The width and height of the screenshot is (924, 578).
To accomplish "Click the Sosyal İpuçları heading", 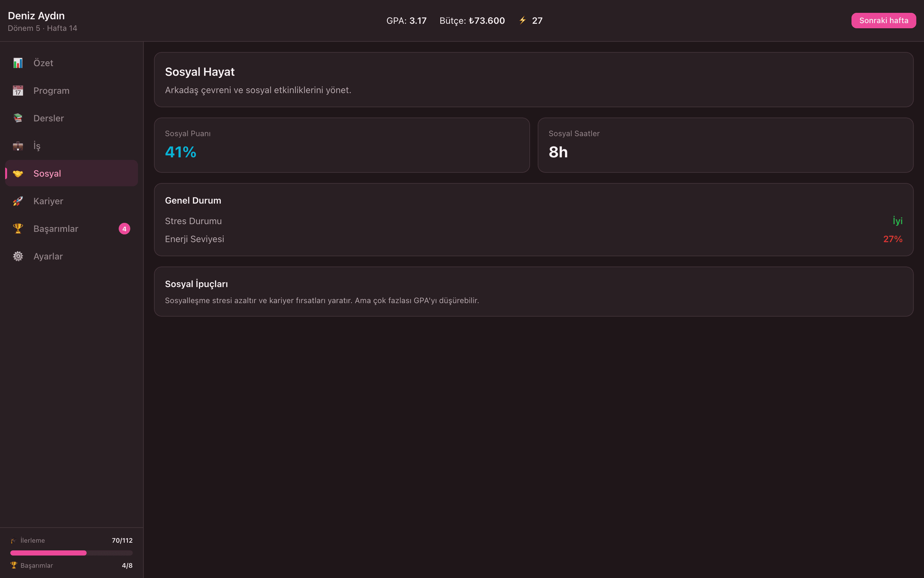I will click(x=196, y=284).
